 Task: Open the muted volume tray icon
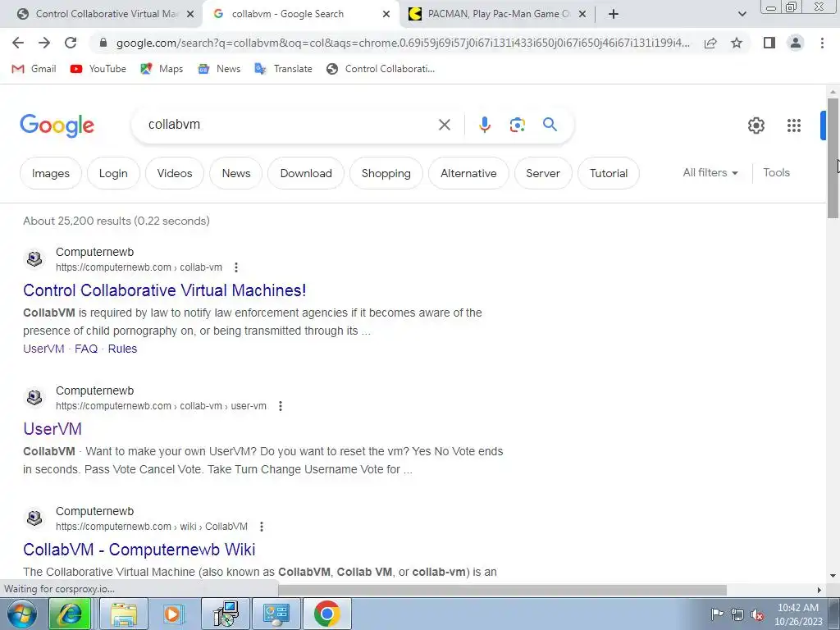[x=757, y=614]
